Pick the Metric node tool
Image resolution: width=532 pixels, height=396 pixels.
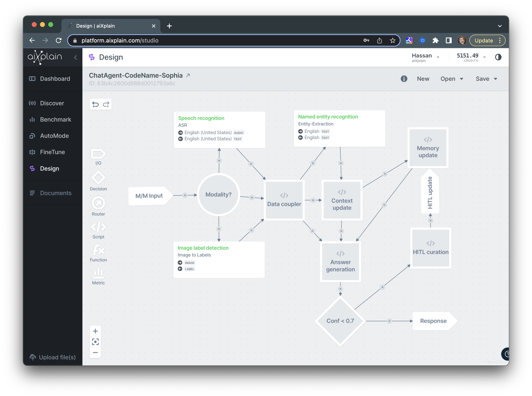tap(98, 276)
